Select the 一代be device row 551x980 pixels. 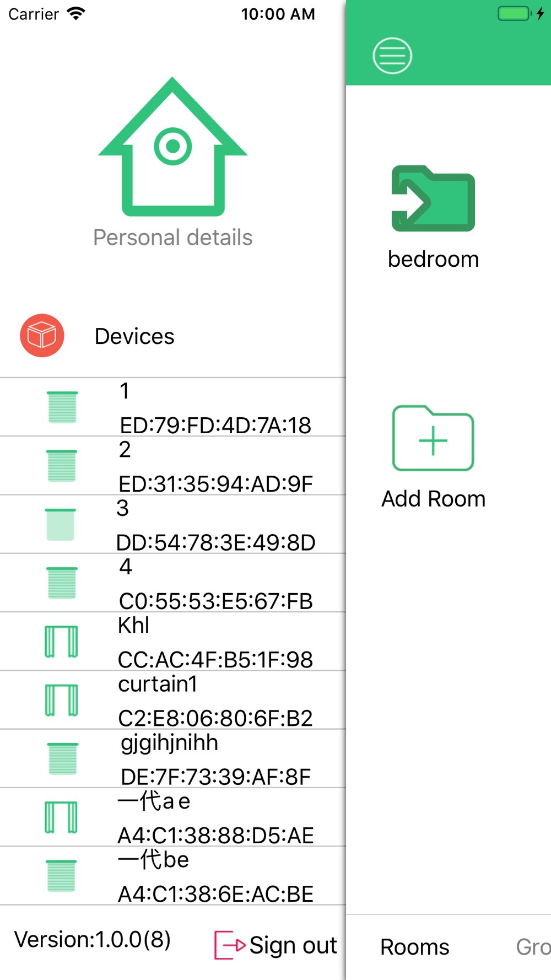click(x=215, y=876)
